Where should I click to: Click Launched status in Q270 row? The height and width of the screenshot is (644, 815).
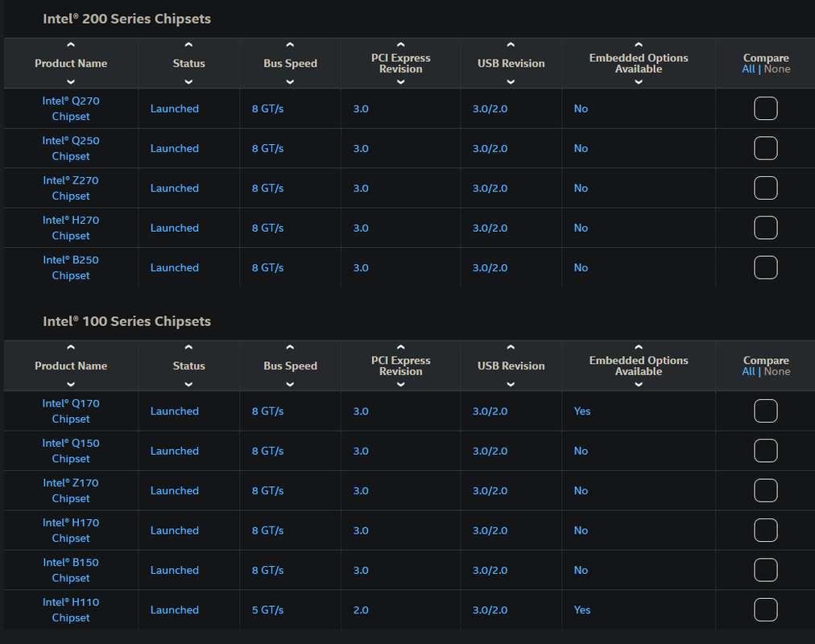click(x=175, y=109)
